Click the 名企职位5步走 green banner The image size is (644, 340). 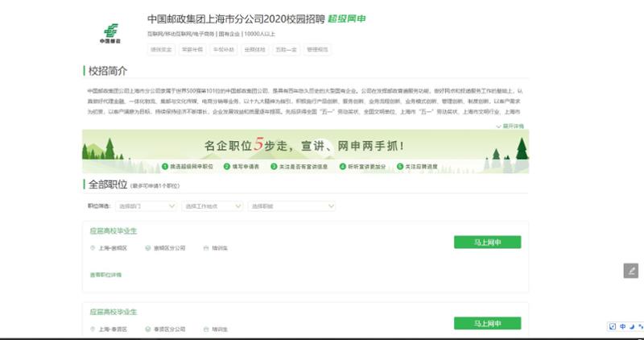(305, 148)
